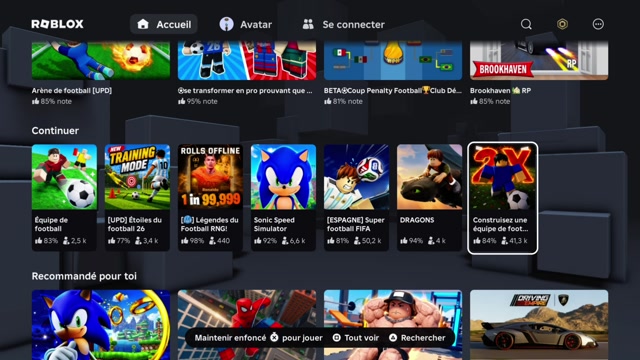Click the Tout voir button hint
This screenshot has height=360, width=640.
point(356,338)
